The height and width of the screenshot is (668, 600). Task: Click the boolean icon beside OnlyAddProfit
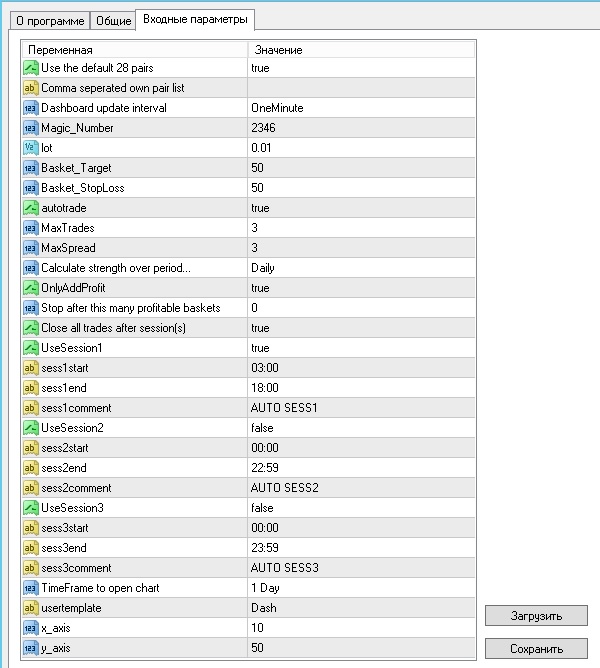click(x=31, y=288)
